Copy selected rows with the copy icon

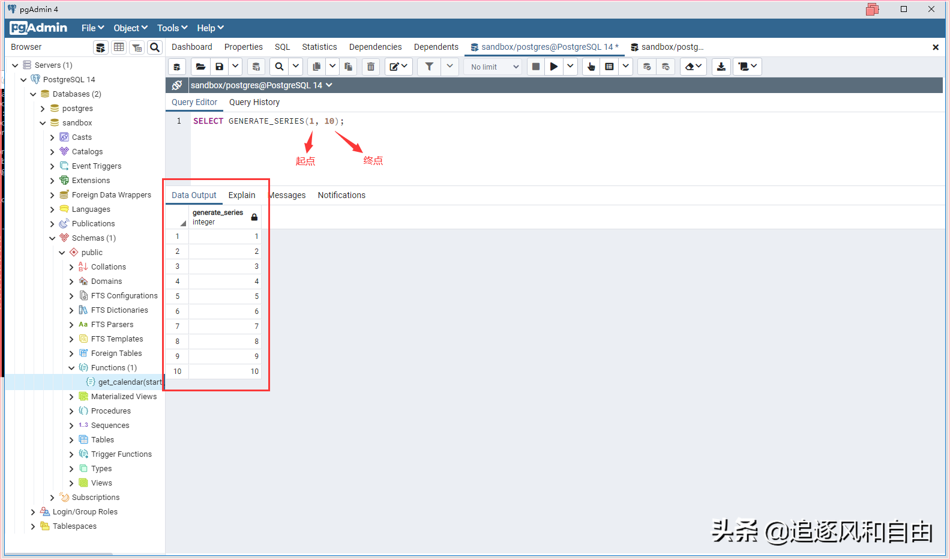coord(316,67)
